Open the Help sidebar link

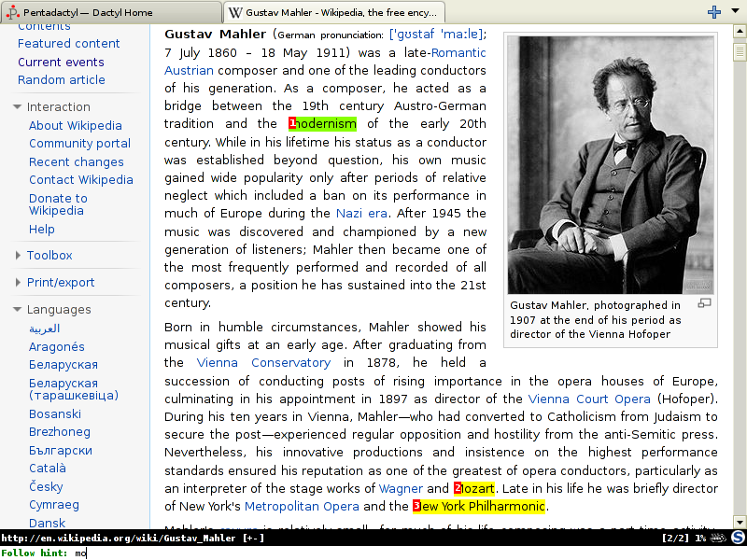click(41, 229)
